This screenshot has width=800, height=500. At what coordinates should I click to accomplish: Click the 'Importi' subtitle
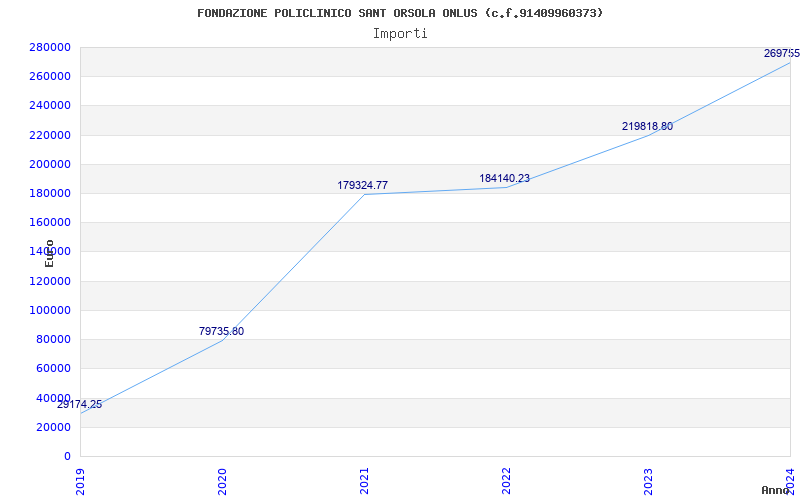400,34
